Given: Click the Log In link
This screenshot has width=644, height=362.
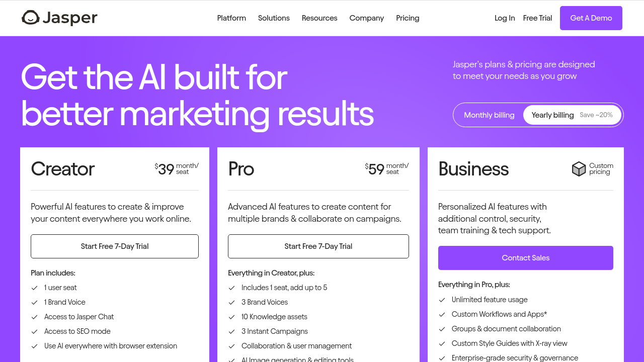Looking at the screenshot, I should tap(505, 18).
